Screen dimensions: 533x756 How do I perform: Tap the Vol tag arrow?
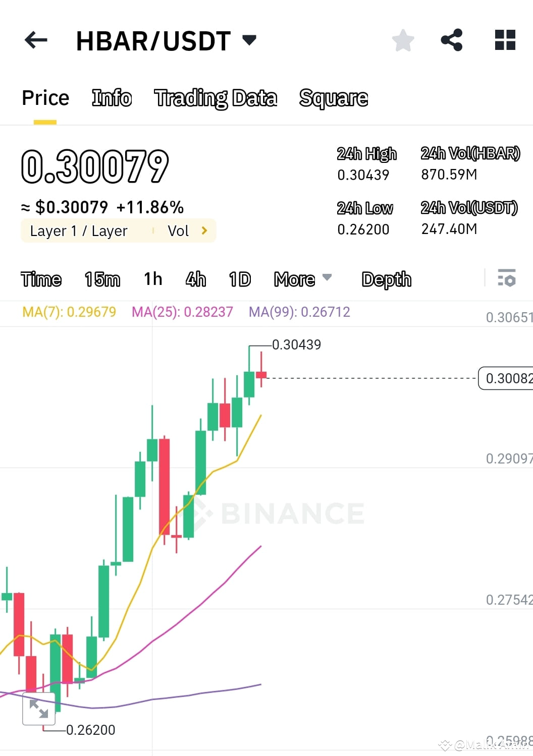pos(204,230)
